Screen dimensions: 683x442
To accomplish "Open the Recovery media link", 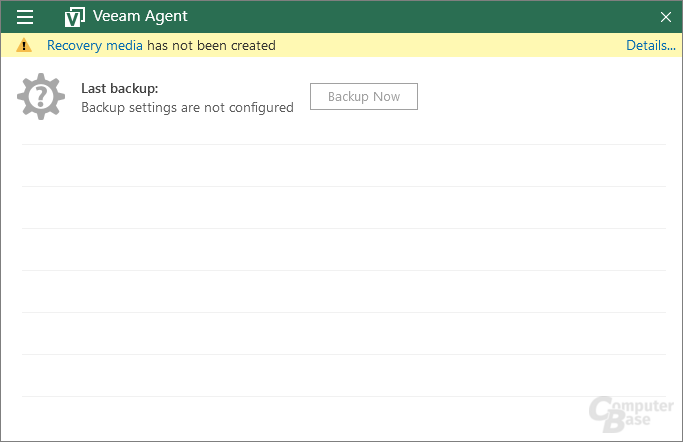I will [95, 46].
